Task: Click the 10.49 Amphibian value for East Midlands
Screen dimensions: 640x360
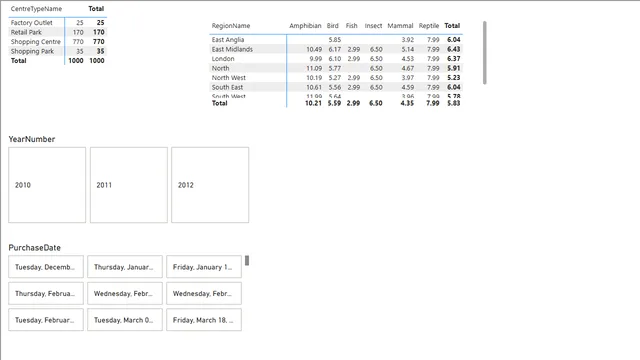Action: (314, 49)
